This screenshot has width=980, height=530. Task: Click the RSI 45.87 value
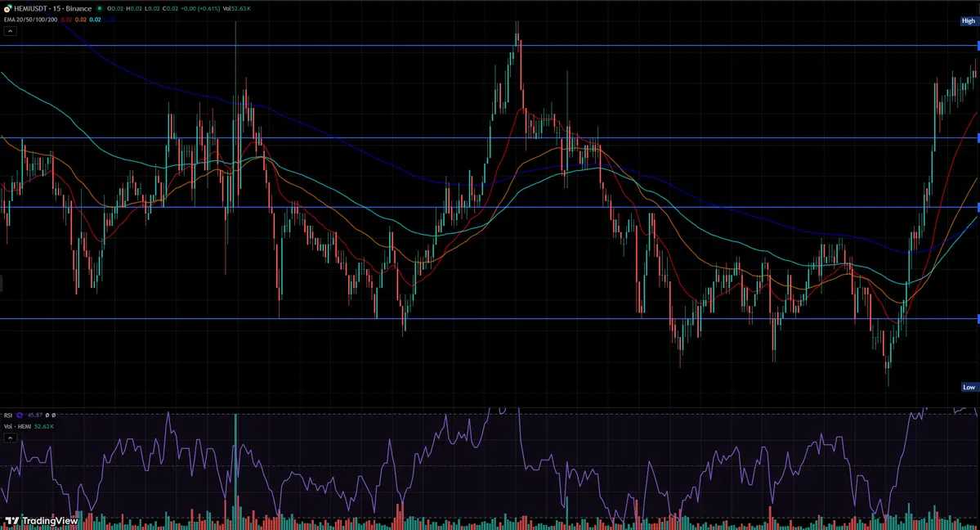35,415
